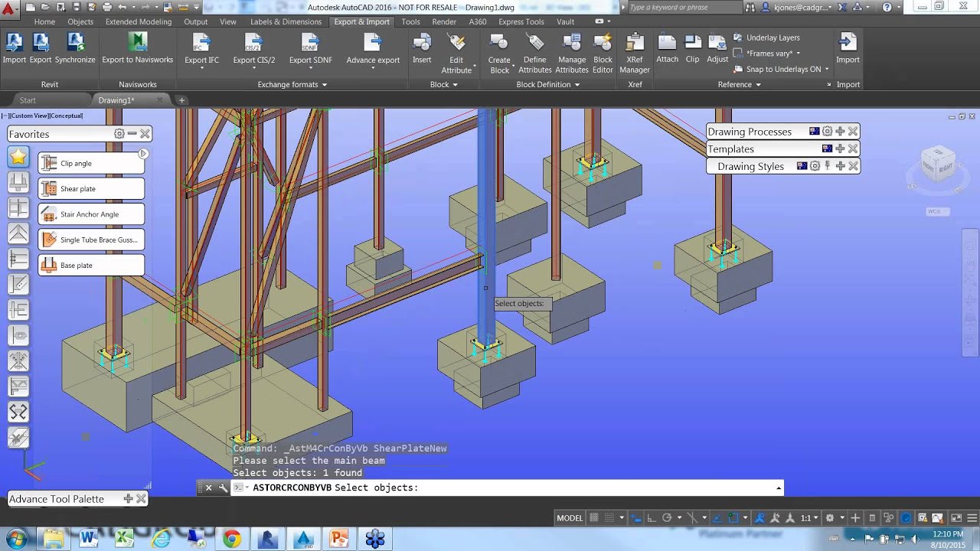
Task: Add a new drawing tab
Action: click(x=181, y=100)
